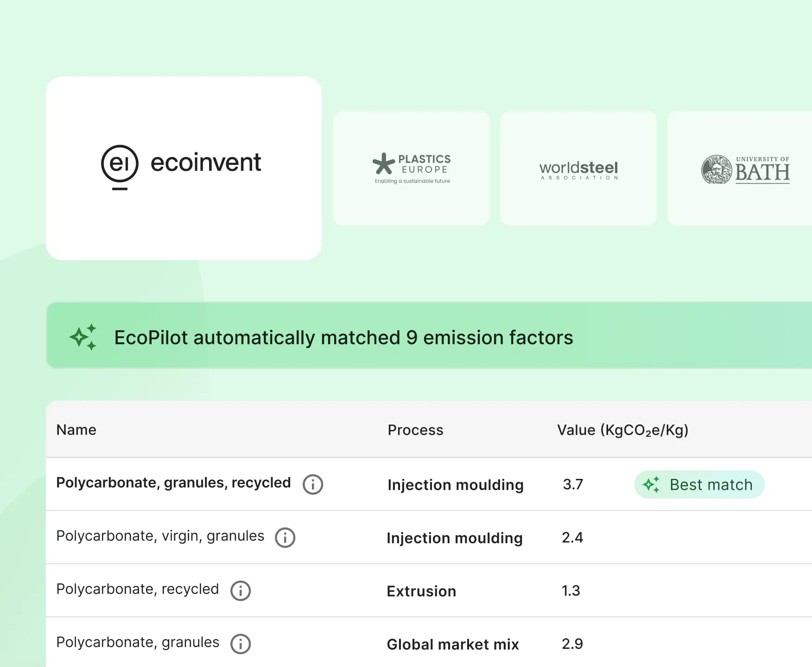Open info icon for Polycarbonate, virgin, granules
Viewport: 812px width, 667px height.
pyautogui.click(x=285, y=538)
